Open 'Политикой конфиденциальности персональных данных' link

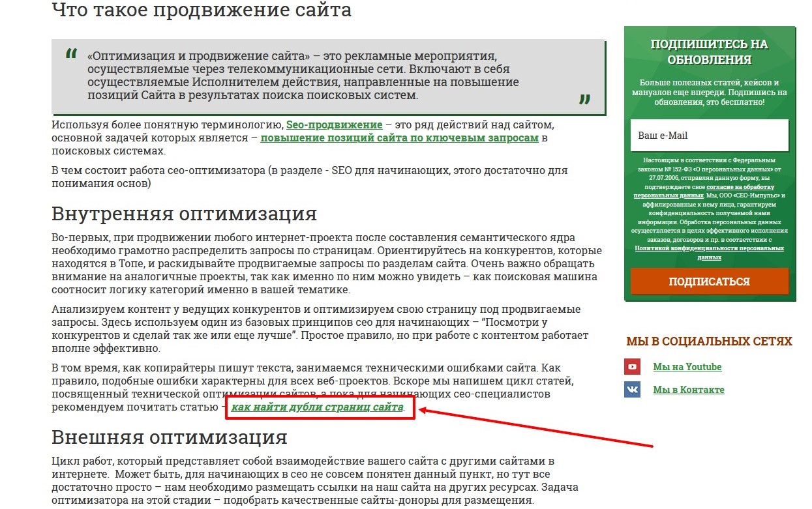tap(709, 248)
